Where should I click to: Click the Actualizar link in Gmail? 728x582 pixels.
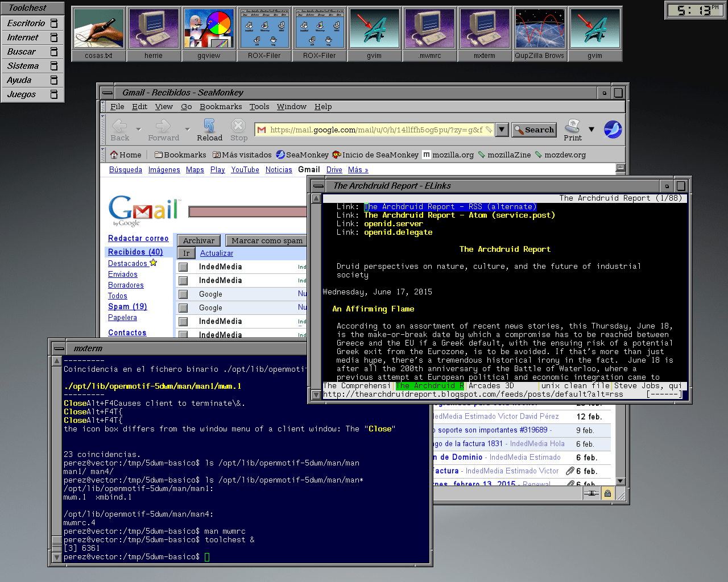pyautogui.click(x=217, y=253)
